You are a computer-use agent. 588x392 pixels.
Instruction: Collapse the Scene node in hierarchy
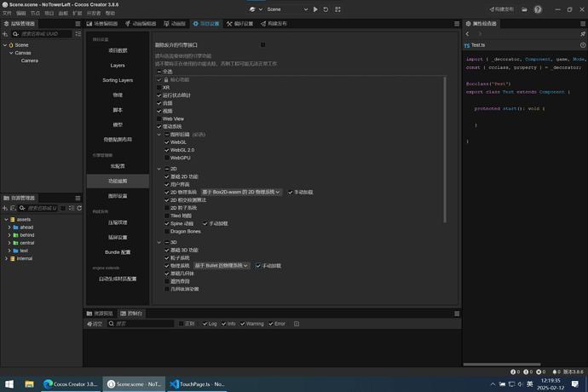point(5,45)
